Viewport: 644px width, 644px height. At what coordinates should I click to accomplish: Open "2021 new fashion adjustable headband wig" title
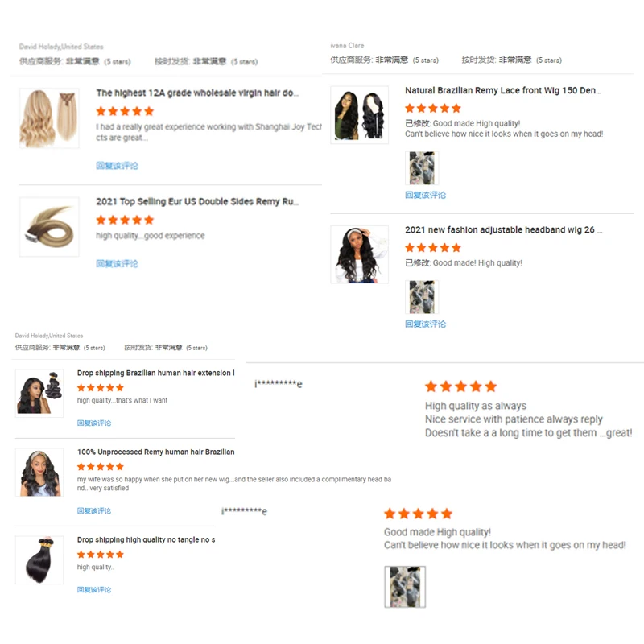[x=504, y=229]
